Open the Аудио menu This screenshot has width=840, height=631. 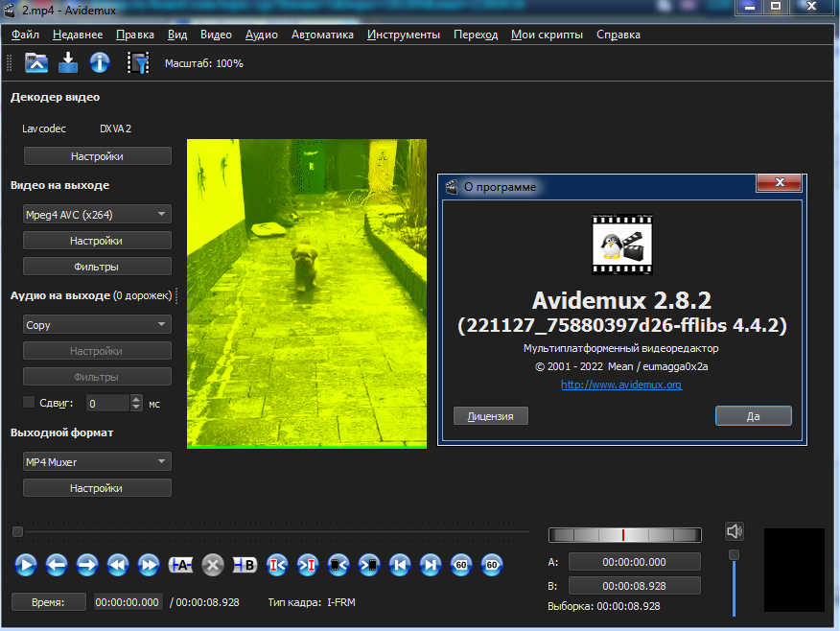pos(262,35)
